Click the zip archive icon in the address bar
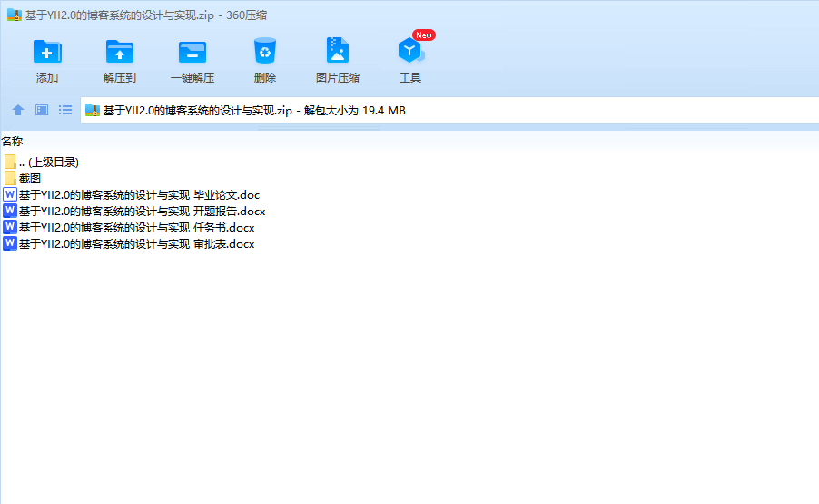 pyautogui.click(x=93, y=110)
